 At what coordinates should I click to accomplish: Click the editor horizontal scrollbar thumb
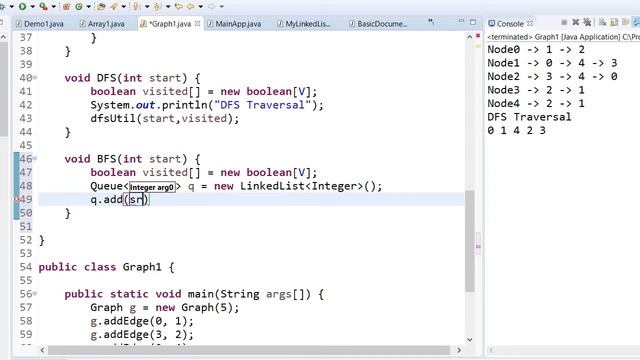pos(249,350)
